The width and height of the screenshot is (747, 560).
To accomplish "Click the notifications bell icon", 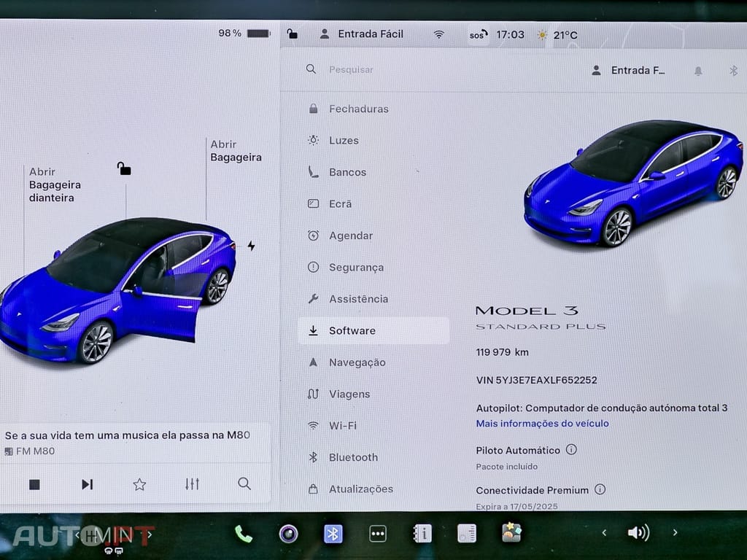I will [698, 71].
